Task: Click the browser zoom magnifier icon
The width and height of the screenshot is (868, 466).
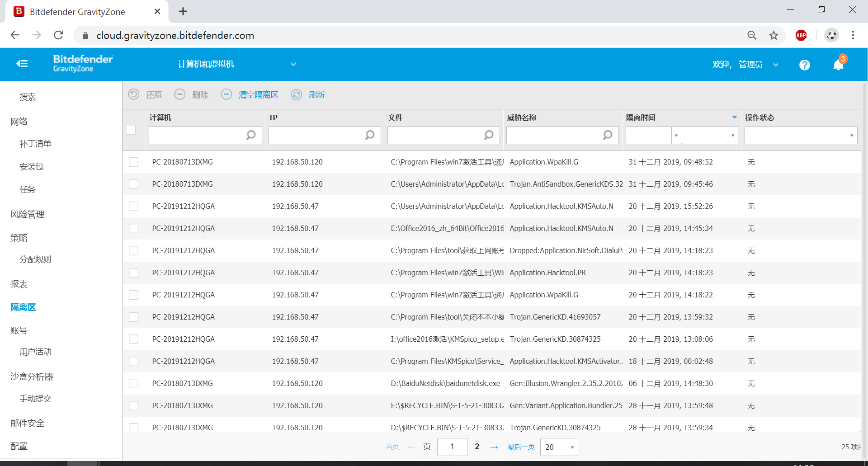Action: pos(752,35)
